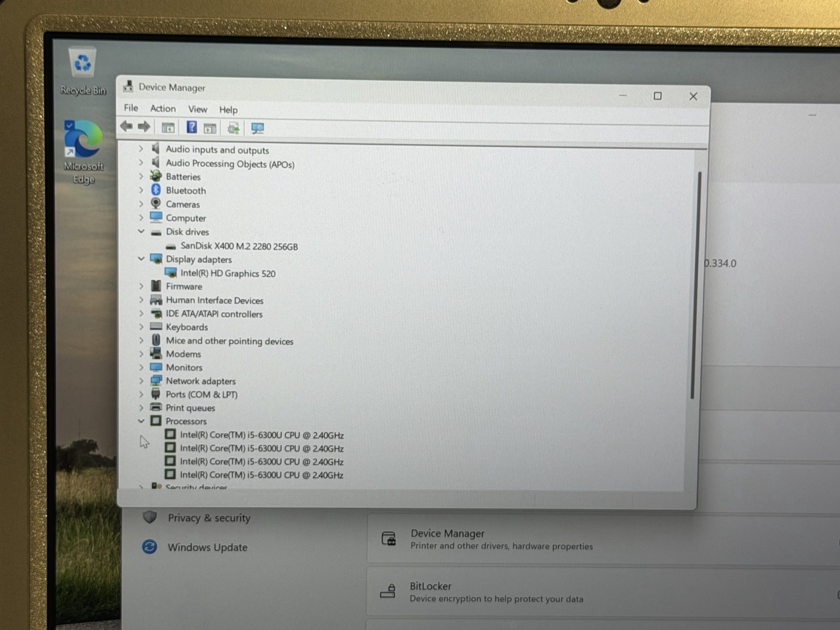The image size is (840, 630).
Task: Click the Privacy & security shield icon
Action: point(150,517)
